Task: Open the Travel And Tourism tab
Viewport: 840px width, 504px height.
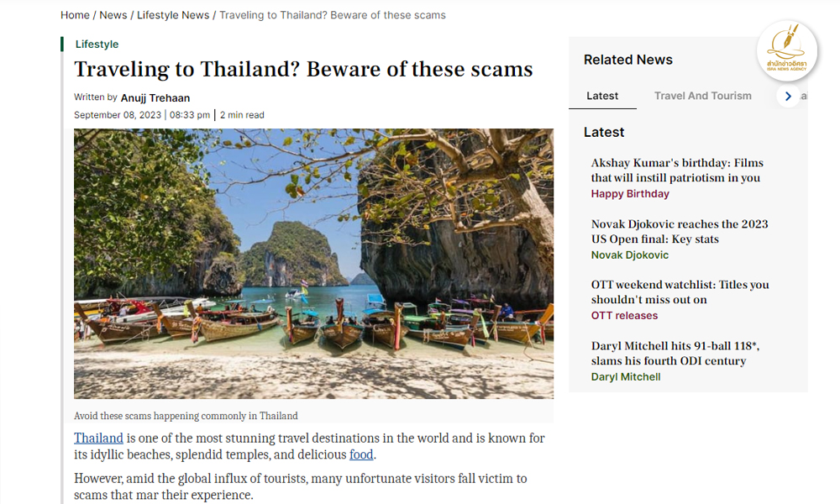Action: pyautogui.click(x=702, y=96)
